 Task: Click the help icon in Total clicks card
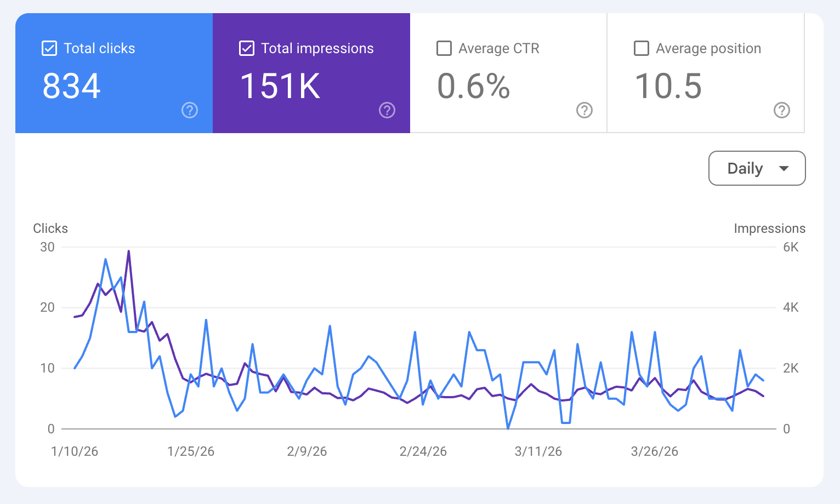(x=190, y=110)
